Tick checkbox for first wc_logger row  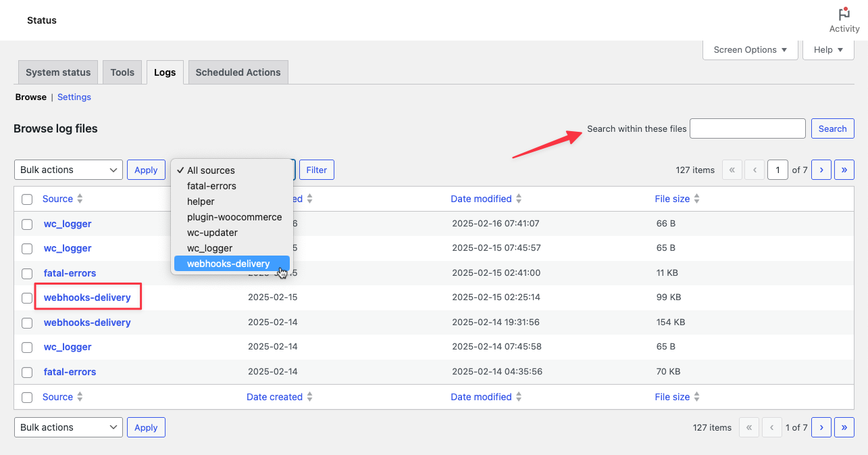[x=27, y=224]
